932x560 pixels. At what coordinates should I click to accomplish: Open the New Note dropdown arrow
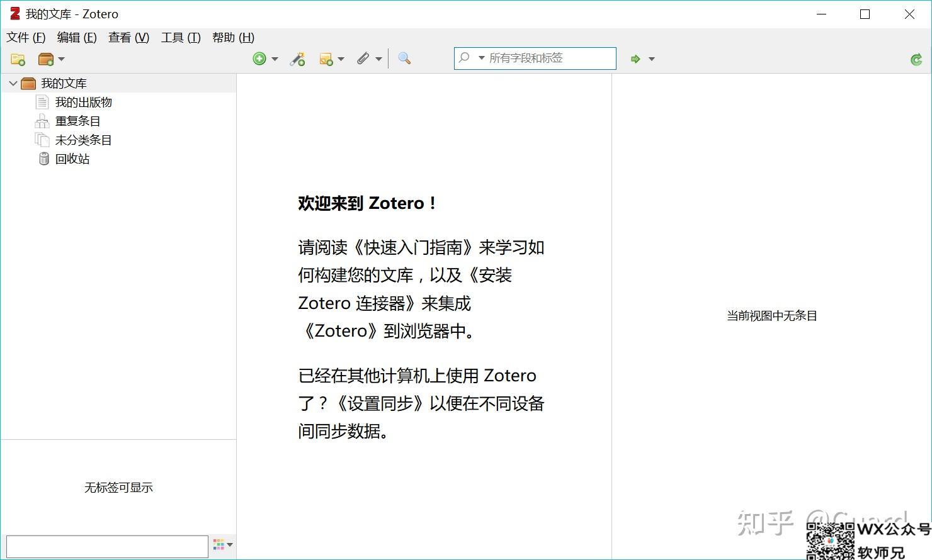[x=341, y=59]
